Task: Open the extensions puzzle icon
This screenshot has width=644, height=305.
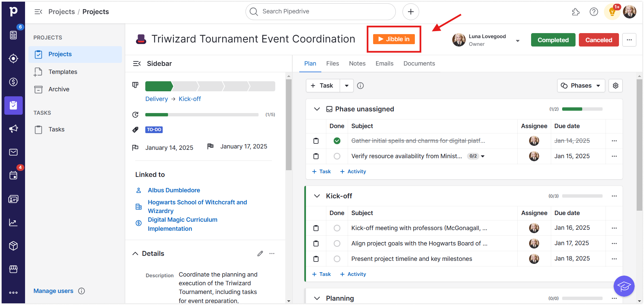Action: [x=576, y=12]
